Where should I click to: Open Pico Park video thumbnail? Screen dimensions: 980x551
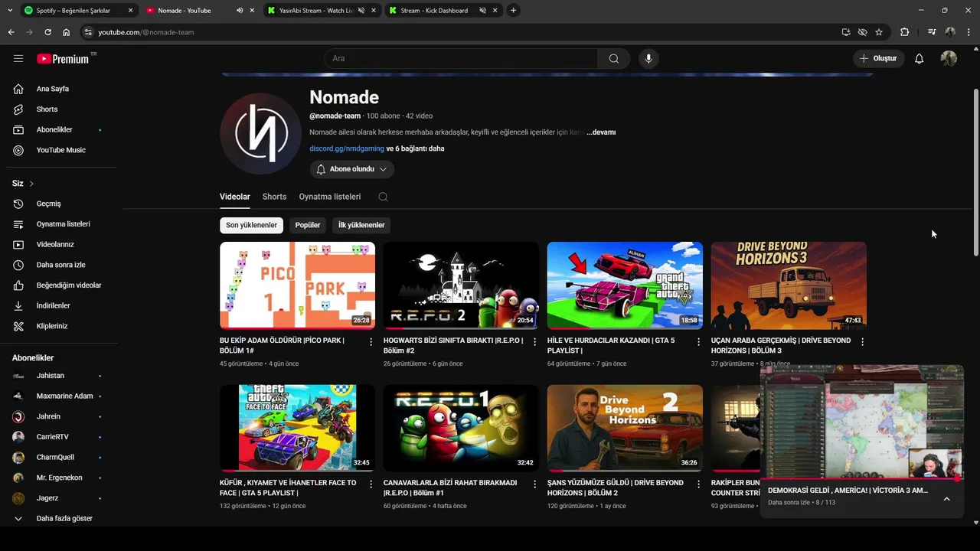pos(297,285)
